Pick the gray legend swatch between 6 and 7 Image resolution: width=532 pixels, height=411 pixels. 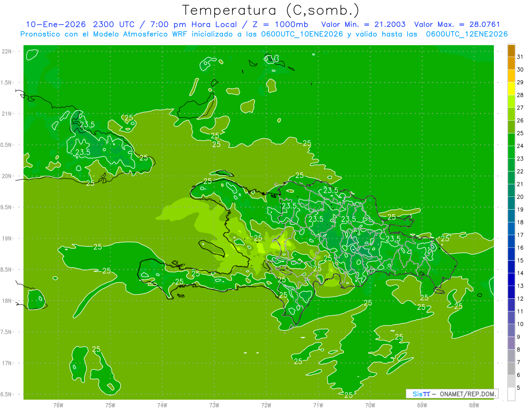point(511,368)
